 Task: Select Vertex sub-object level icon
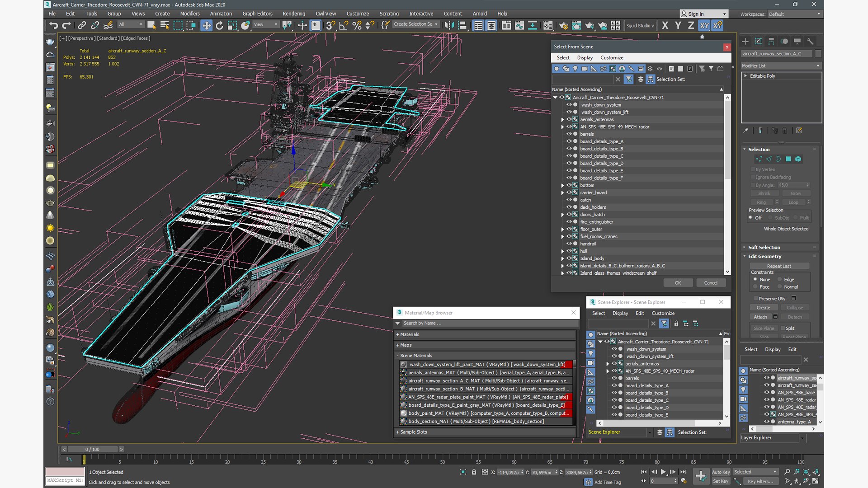pyautogui.click(x=759, y=159)
